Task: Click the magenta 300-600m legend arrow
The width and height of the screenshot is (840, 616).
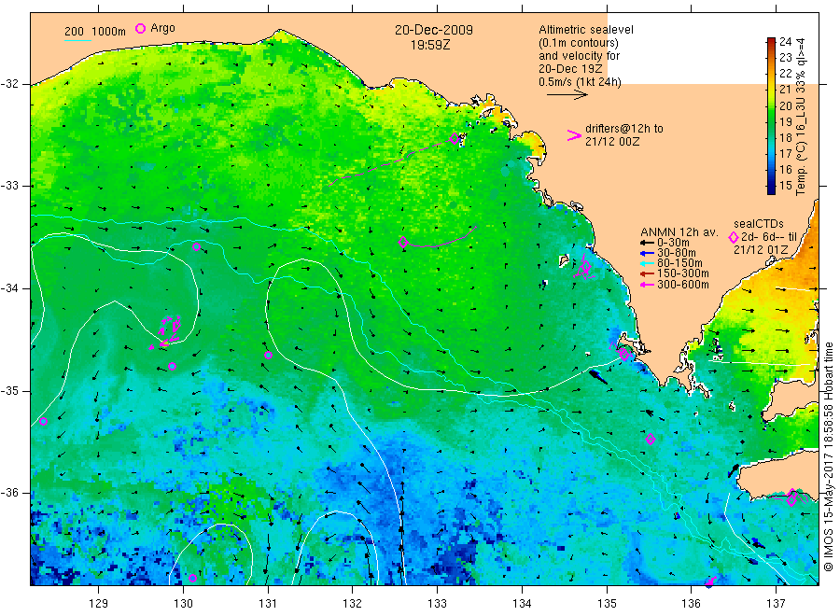Action: [x=647, y=285]
